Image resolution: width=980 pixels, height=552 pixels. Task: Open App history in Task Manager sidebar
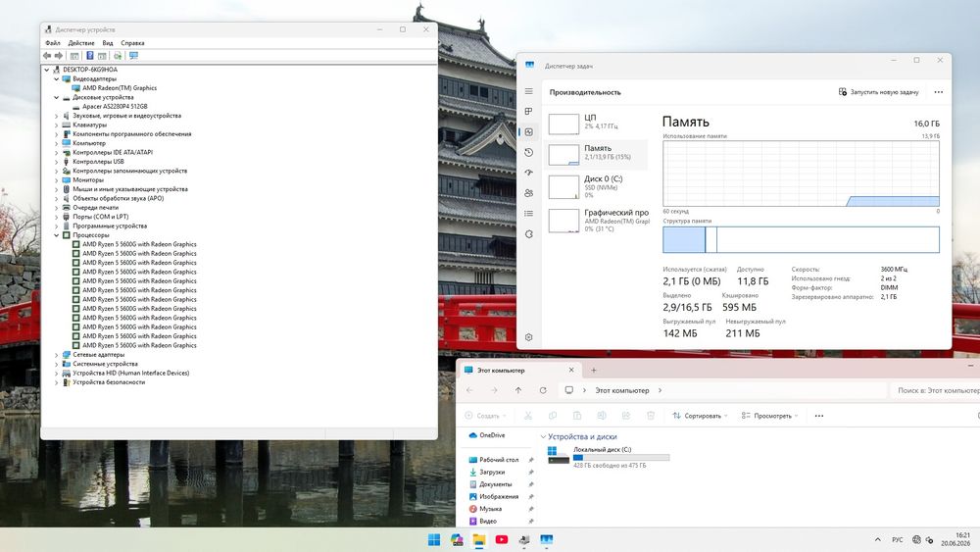pos(529,153)
